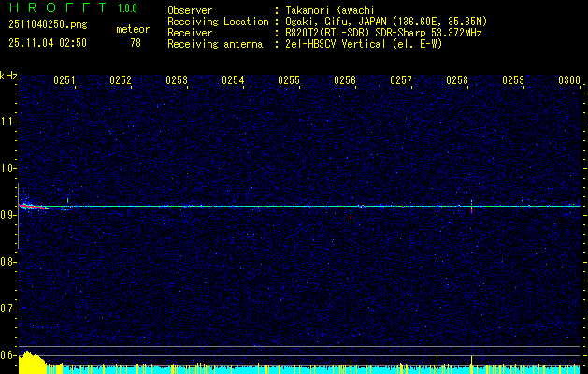Click receiver text R820T2(RTL-SDR) SDR-Sharp 53.372MHz
Screen dimensions: 588x374
pyautogui.click(x=383, y=33)
